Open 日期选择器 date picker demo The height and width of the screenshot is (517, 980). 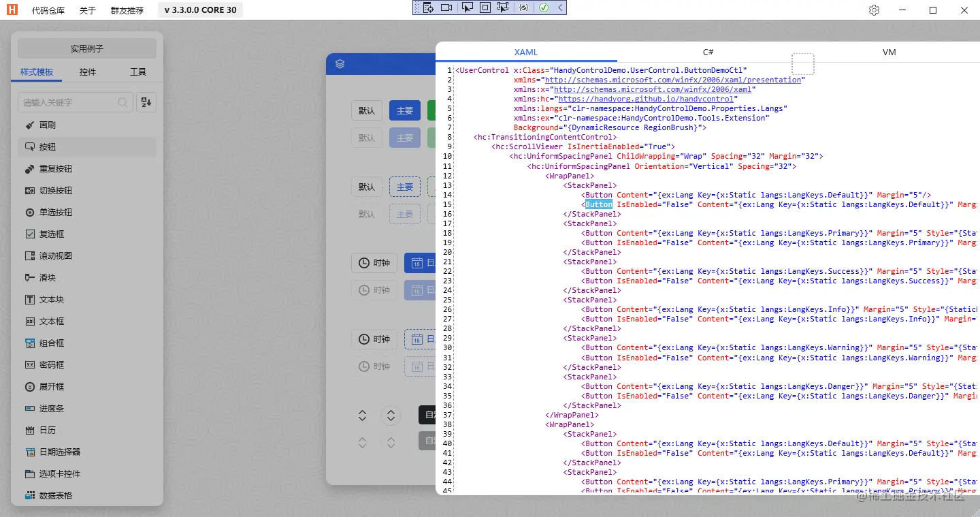pos(87,452)
